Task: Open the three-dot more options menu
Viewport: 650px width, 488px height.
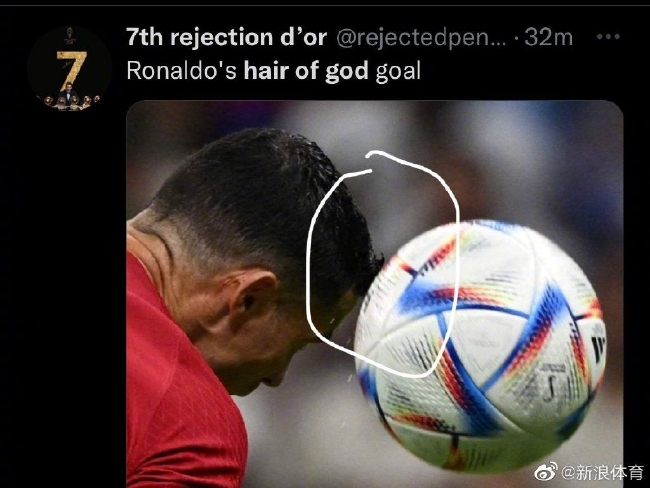Action: pyautogui.click(x=608, y=37)
